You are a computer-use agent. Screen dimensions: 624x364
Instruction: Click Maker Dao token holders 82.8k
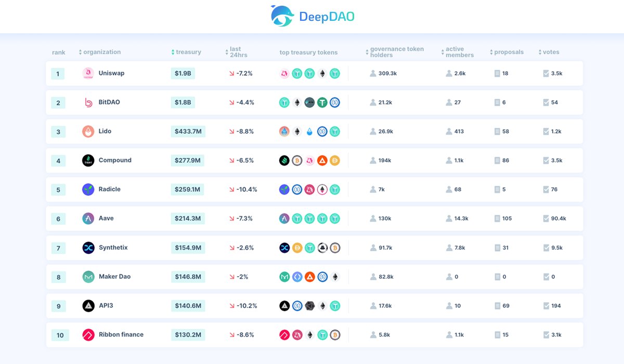click(386, 277)
